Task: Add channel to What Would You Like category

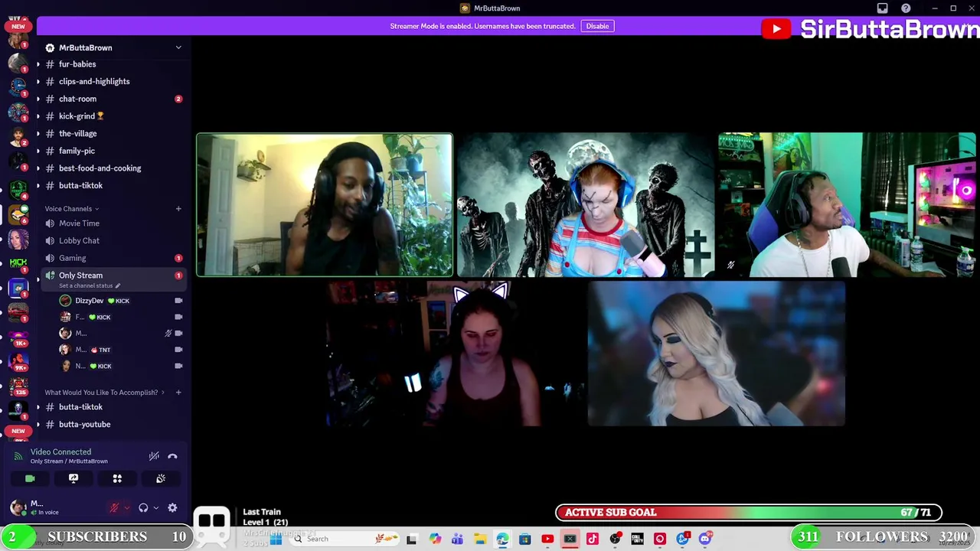Action: [x=178, y=393]
